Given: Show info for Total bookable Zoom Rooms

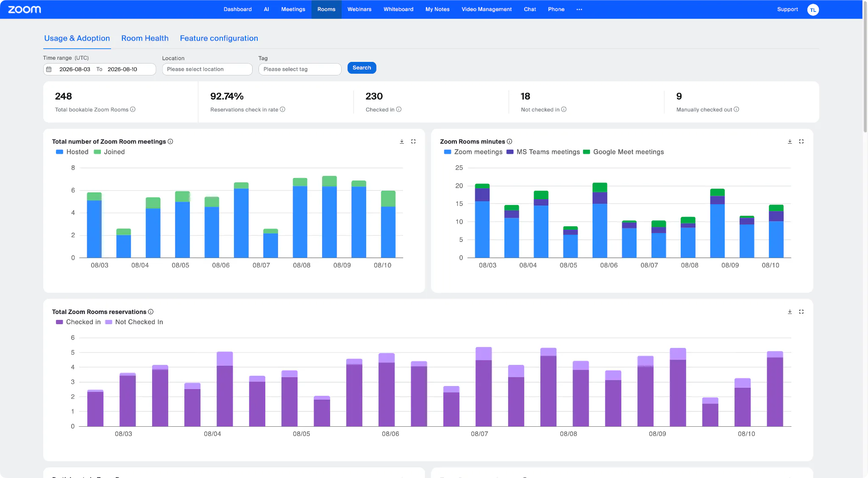Looking at the screenshot, I should click(x=133, y=109).
